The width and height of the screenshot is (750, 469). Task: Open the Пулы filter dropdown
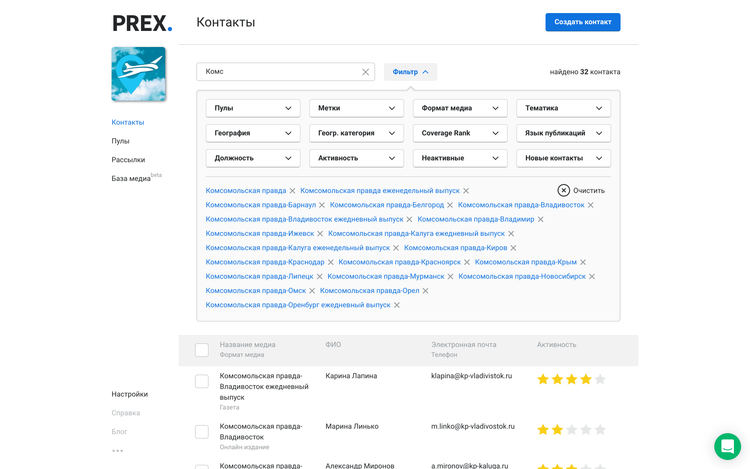(x=253, y=108)
